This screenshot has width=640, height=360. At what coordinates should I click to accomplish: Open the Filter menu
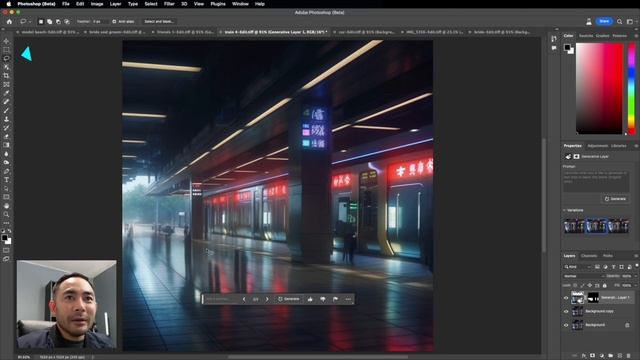[x=169, y=4]
